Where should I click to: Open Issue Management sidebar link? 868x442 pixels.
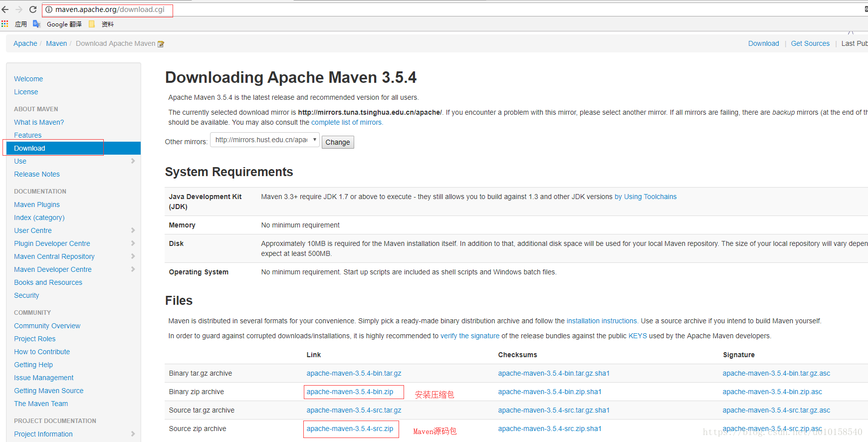click(44, 378)
